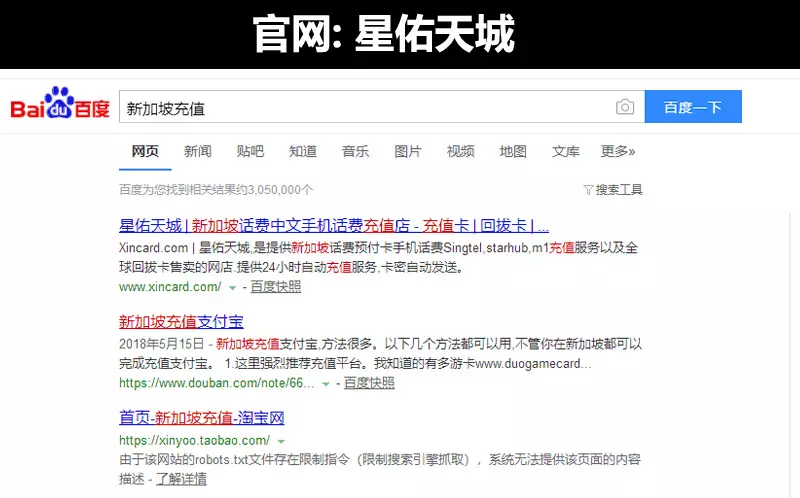The width and height of the screenshot is (800, 498).
Task: Click the search tools funnel icon
Action: pyautogui.click(x=588, y=190)
